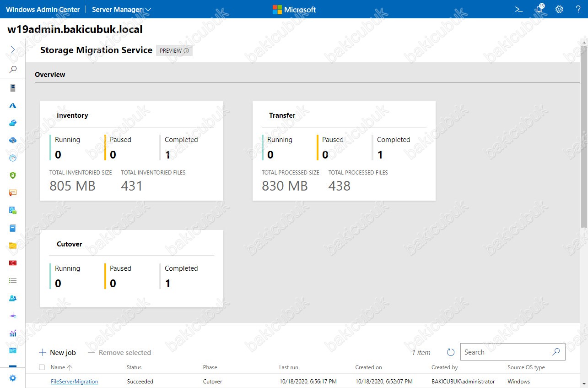Click the search magnifier in jobs search box
Image resolution: width=588 pixels, height=388 pixels.
(556, 352)
